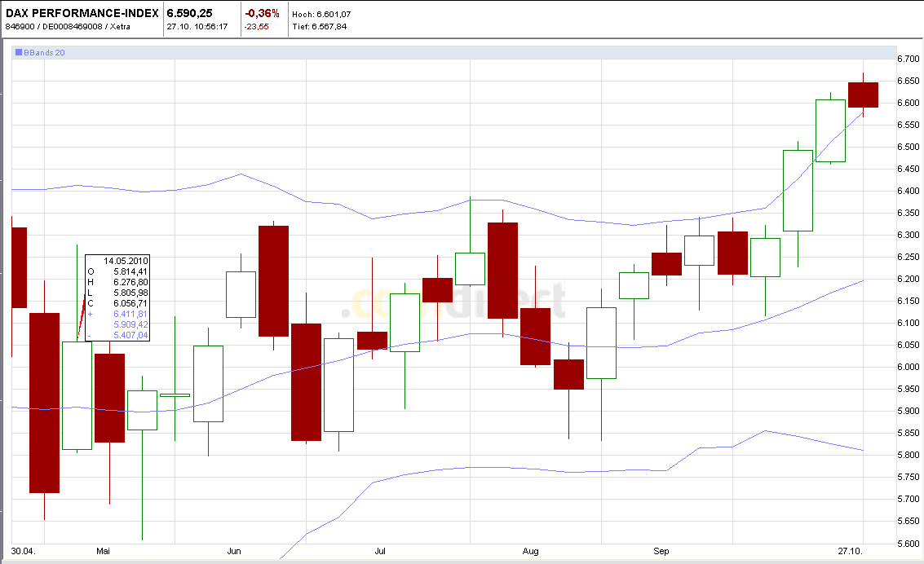Click the 6.350 price axis label

(x=908, y=213)
